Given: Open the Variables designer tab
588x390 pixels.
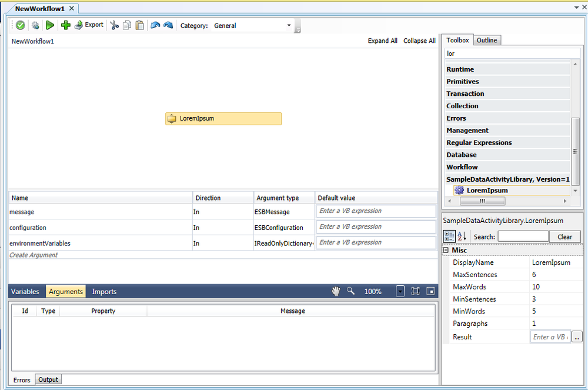Looking at the screenshot, I should (25, 291).
